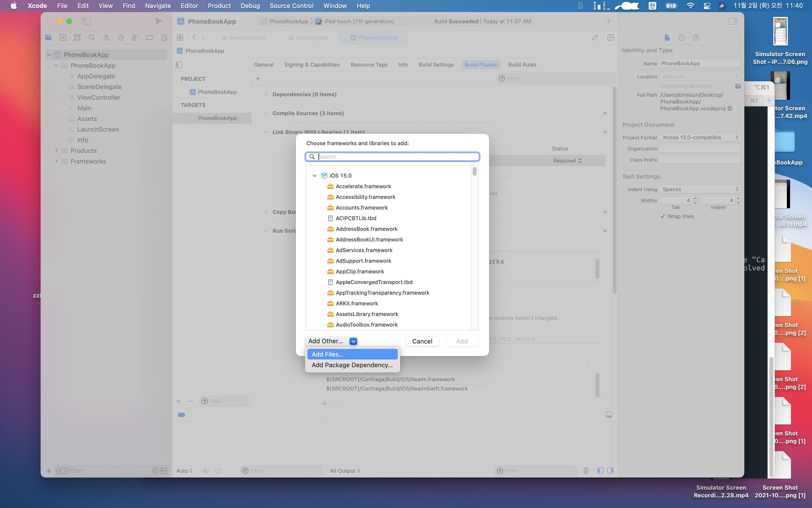The image size is (812, 508).
Task: Hide the debug area button
Action: (x=609, y=415)
